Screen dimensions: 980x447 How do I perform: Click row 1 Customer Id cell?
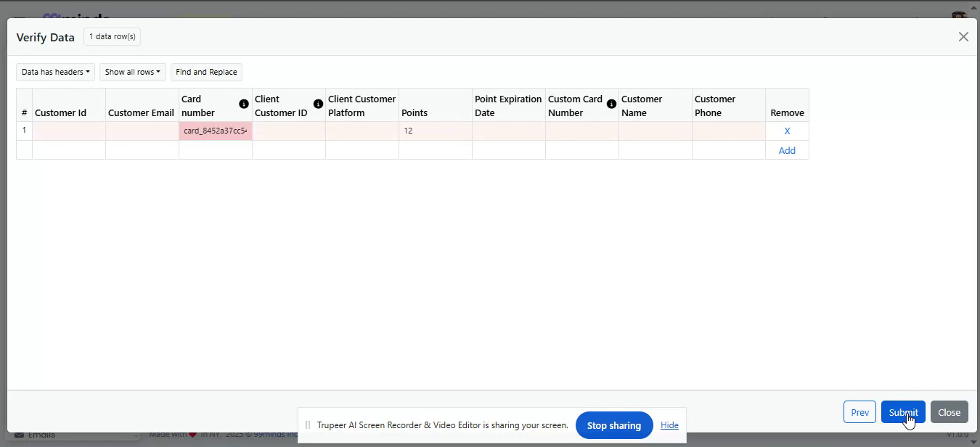click(x=69, y=131)
